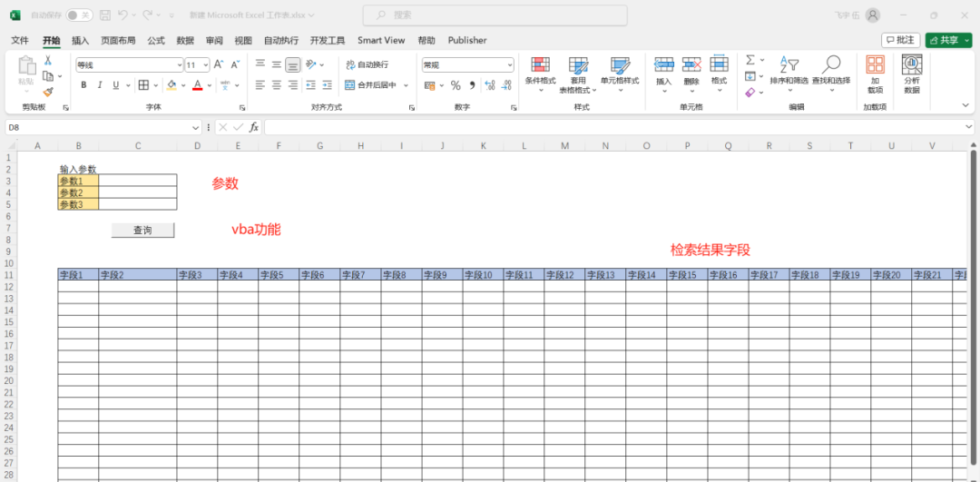Open 查找和选择 find and select

click(x=831, y=74)
